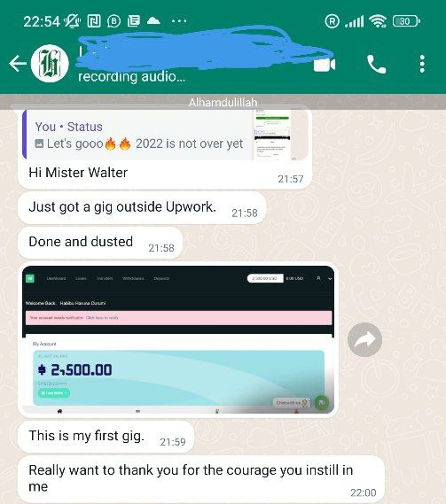Open the contact's profile picture
This screenshot has width=446, height=504.
pos(50,63)
